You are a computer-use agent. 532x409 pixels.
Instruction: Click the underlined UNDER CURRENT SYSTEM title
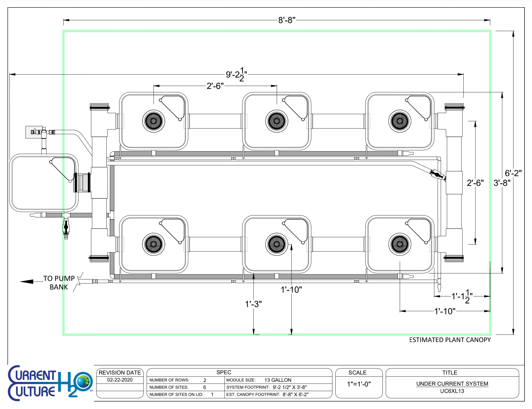452,384
